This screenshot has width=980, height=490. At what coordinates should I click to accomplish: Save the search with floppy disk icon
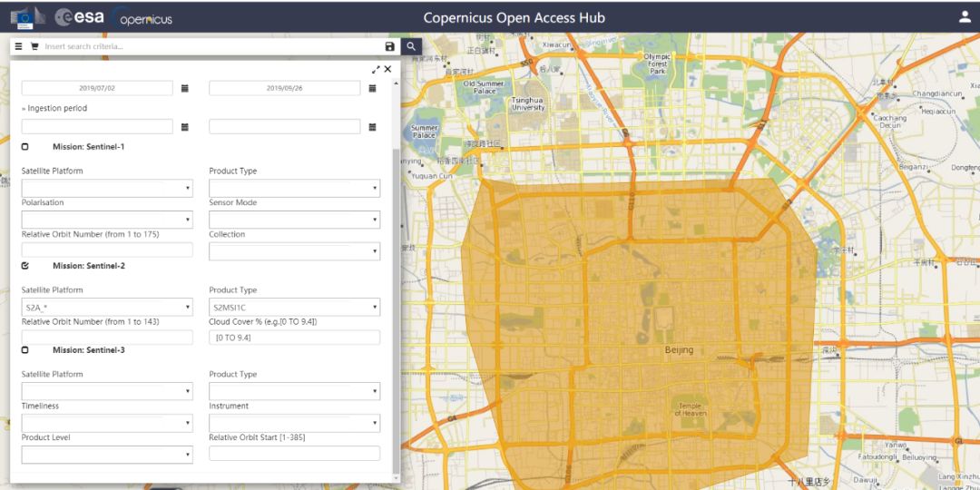point(390,47)
